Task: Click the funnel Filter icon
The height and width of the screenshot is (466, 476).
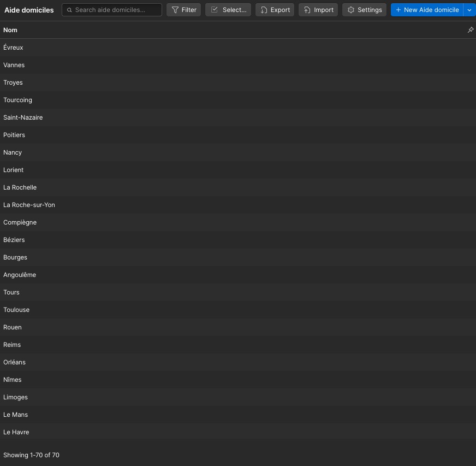Action: [175, 10]
